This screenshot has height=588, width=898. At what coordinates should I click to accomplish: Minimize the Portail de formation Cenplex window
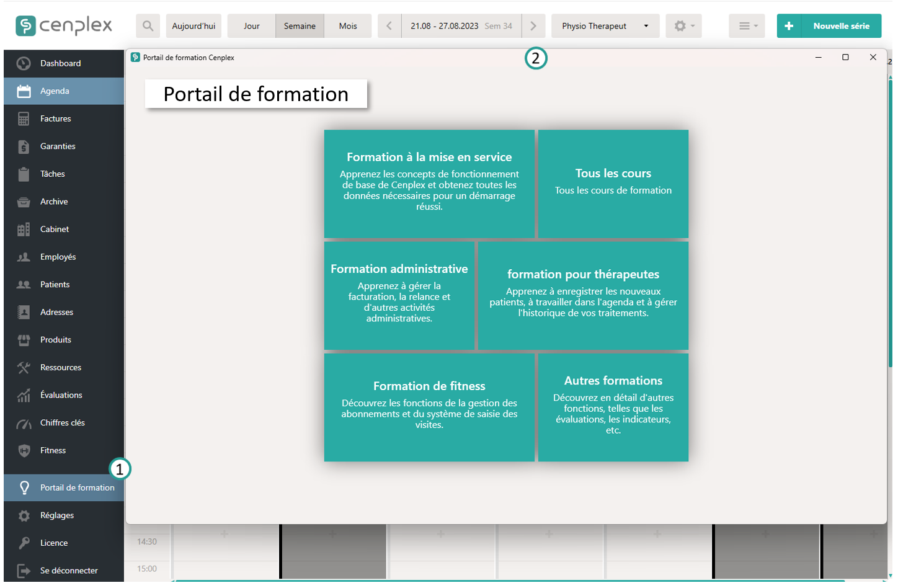tap(819, 57)
